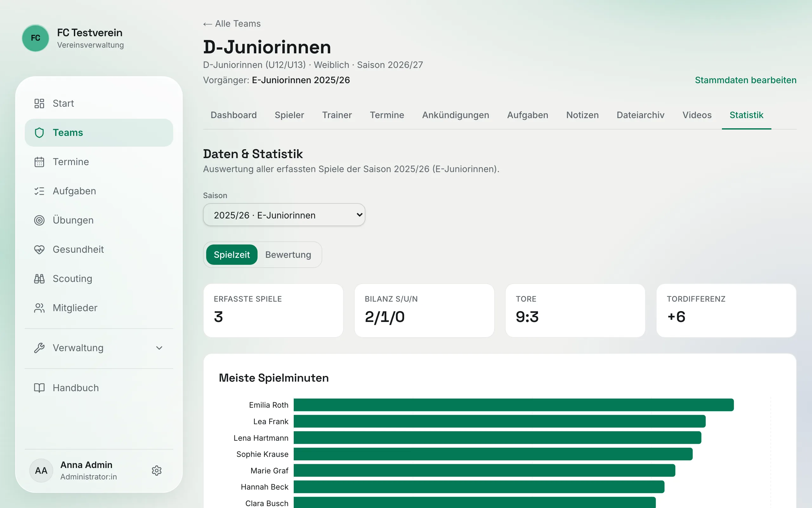Click the Aufgaben checklist icon in sidebar
The height and width of the screenshot is (508, 812).
(x=39, y=191)
